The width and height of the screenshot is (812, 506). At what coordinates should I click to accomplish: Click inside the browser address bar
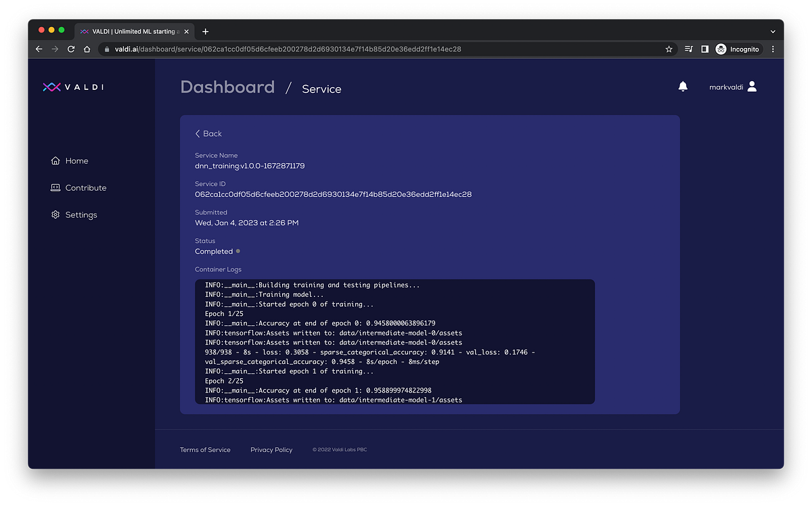338,49
